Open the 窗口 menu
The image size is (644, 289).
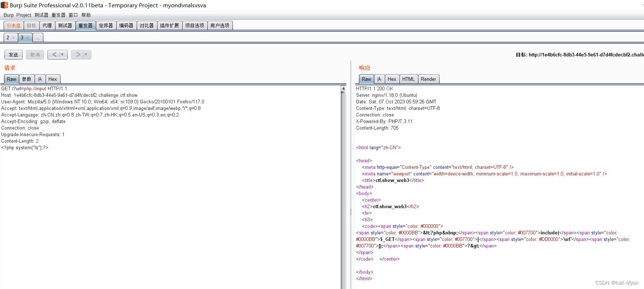(73, 15)
